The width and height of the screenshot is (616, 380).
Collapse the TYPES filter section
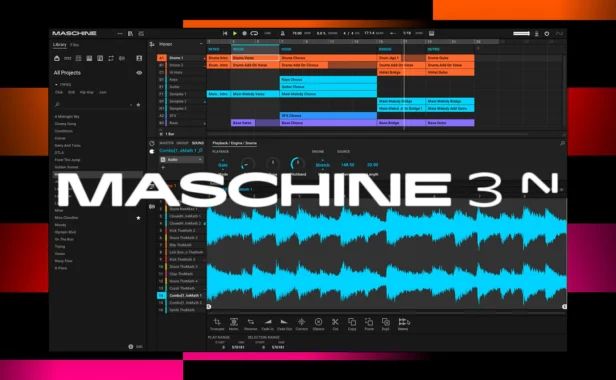[56, 84]
